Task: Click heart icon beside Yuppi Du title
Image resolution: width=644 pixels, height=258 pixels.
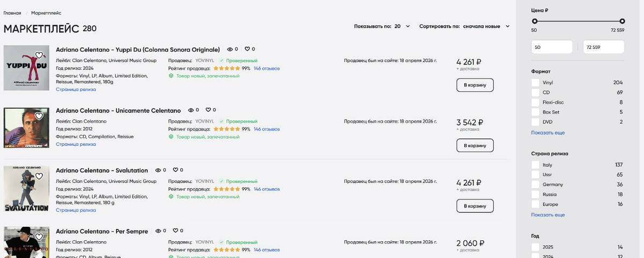Action: click(x=247, y=49)
